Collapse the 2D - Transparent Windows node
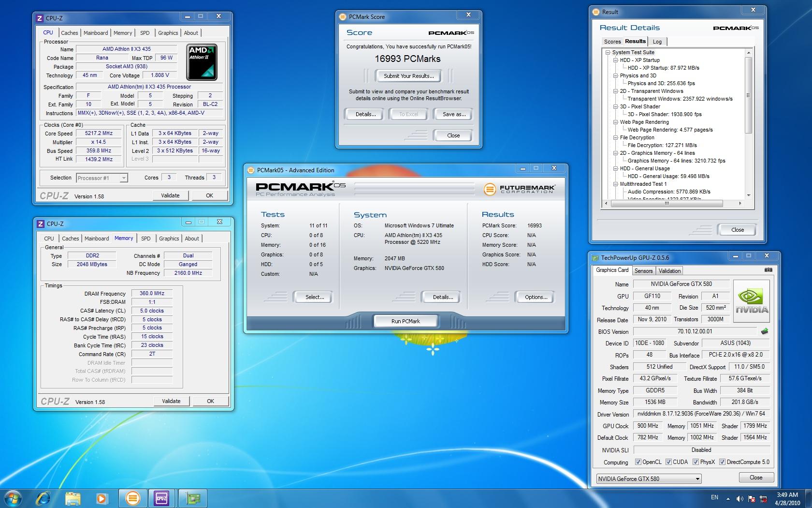812x508 pixels. click(615, 91)
